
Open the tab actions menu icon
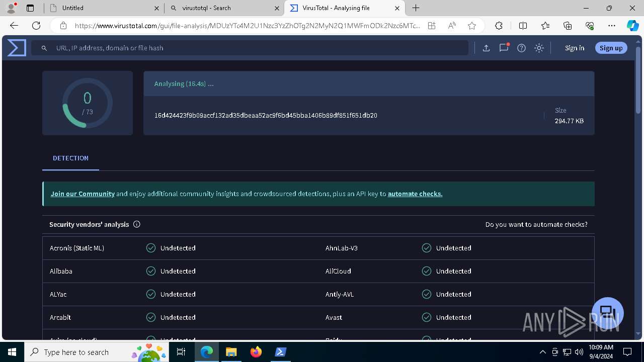click(30, 8)
